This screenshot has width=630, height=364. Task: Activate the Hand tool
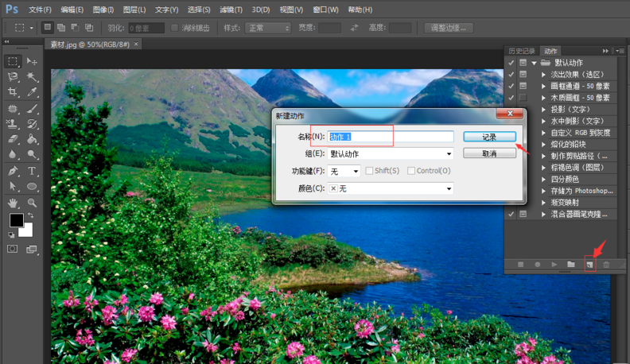[13, 203]
